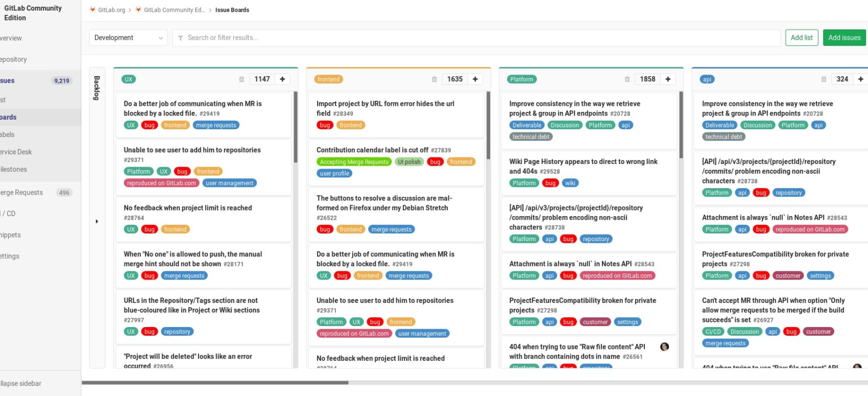
Task: Select Milestones in the sidebar
Action: click(14, 169)
